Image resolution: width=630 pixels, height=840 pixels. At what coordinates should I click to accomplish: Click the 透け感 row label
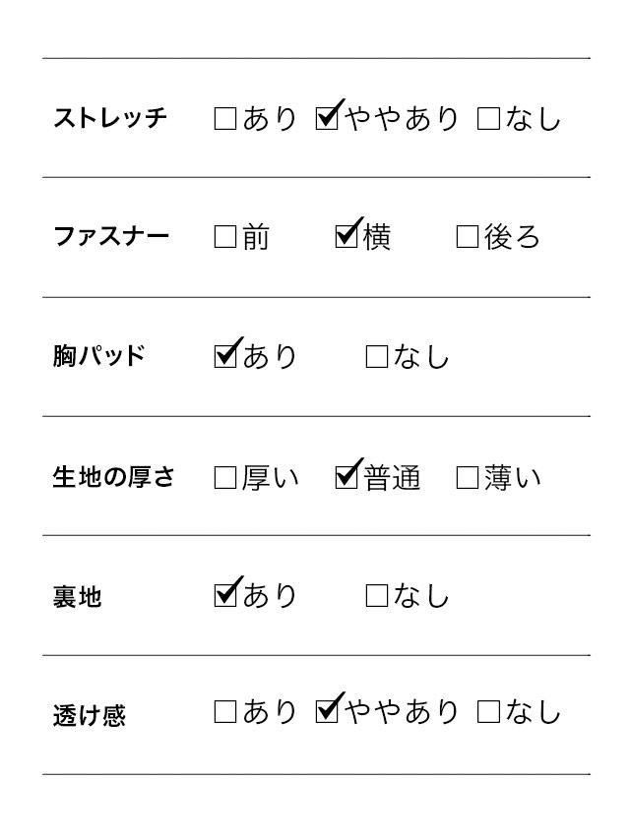[90, 715]
